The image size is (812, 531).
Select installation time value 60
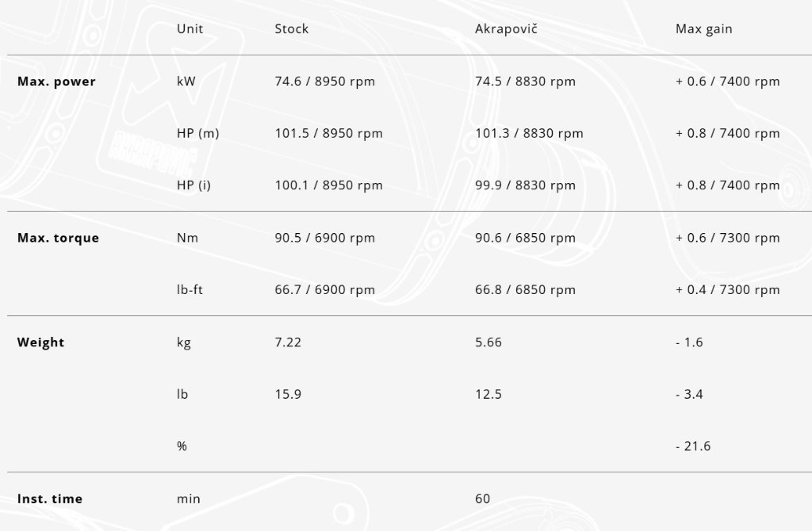pyautogui.click(x=482, y=499)
